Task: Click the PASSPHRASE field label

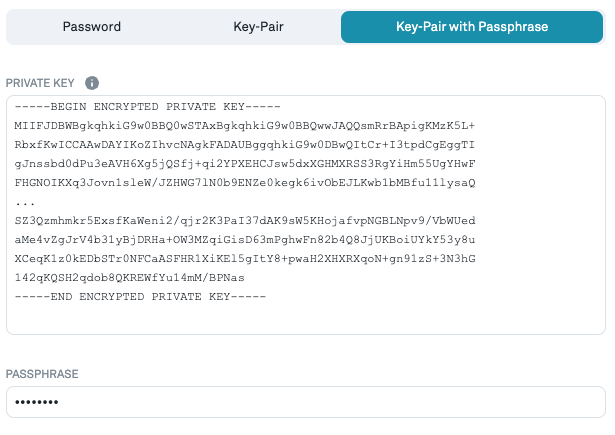Action: click(42, 374)
